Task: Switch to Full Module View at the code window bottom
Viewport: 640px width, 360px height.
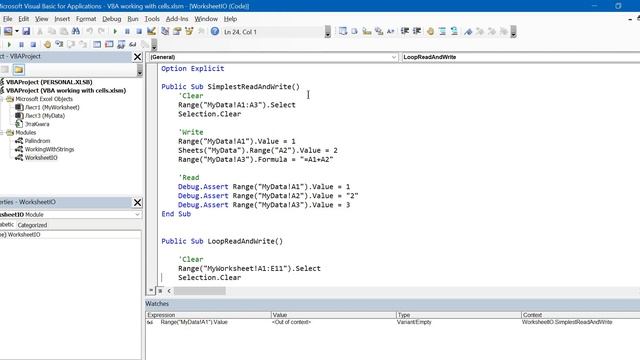Action: pos(160,291)
